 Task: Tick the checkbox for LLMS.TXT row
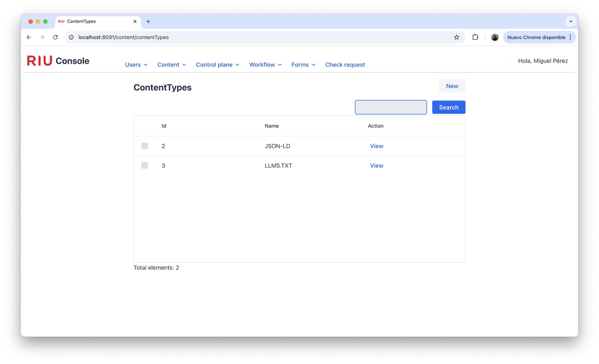click(145, 165)
